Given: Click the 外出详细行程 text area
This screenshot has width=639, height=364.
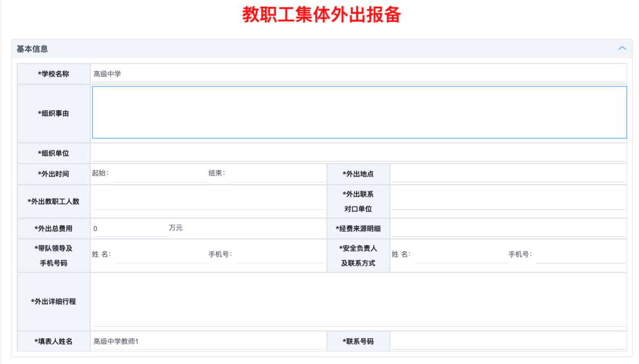Looking at the screenshot, I should point(359,301).
